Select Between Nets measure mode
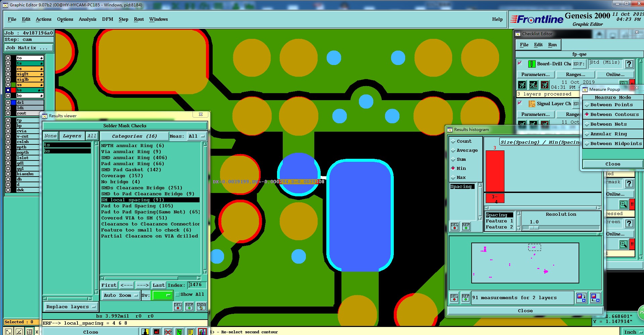The height and width of the screenshot is (335, 644). coord(612,124)
